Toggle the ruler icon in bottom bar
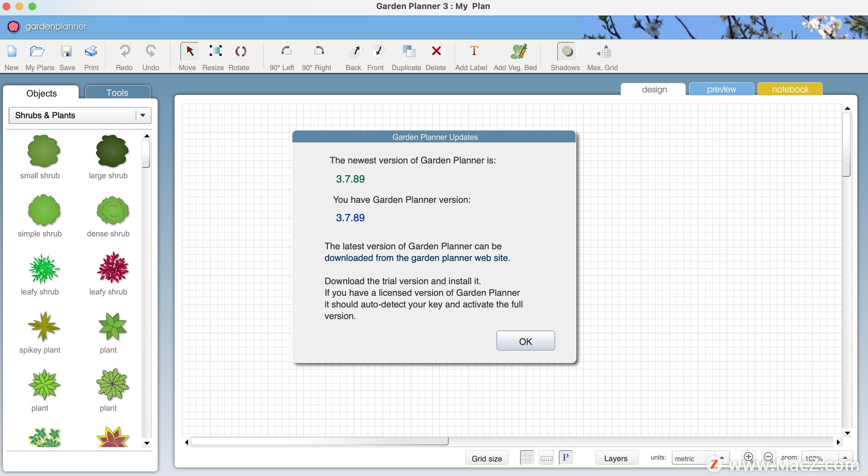 click(x=546, y=458)
